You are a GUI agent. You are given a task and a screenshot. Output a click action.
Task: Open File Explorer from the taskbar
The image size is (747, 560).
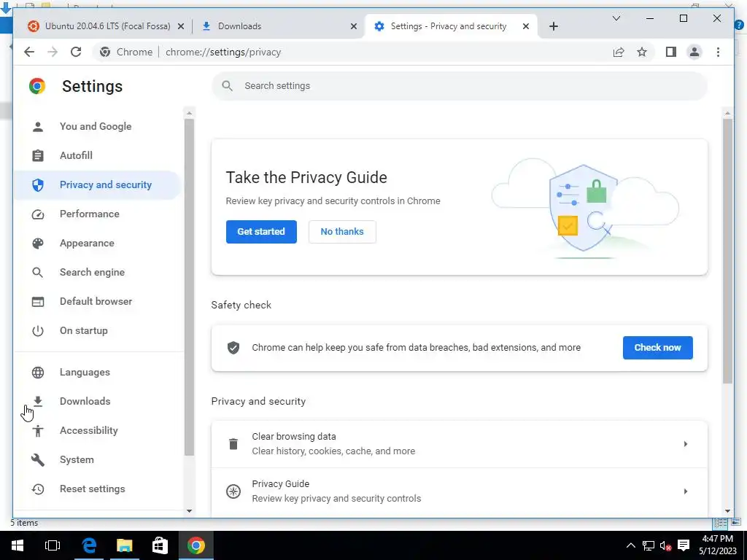[124, 545]
